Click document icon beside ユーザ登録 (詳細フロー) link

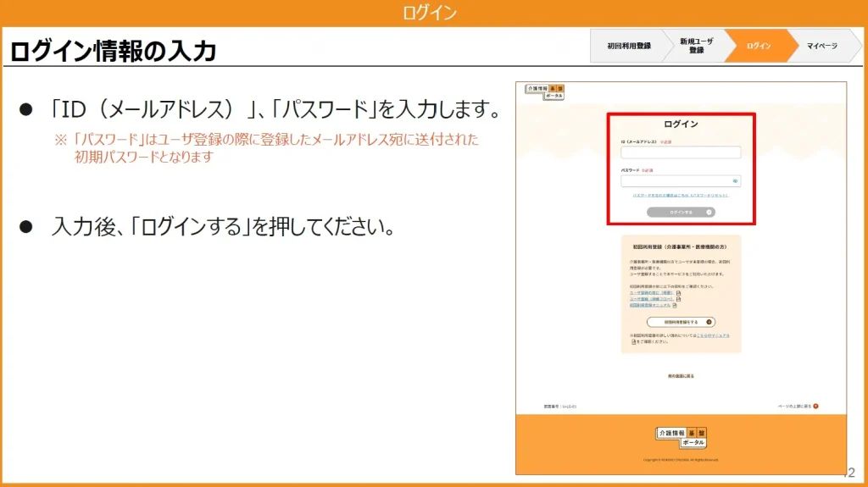[678, 299]
